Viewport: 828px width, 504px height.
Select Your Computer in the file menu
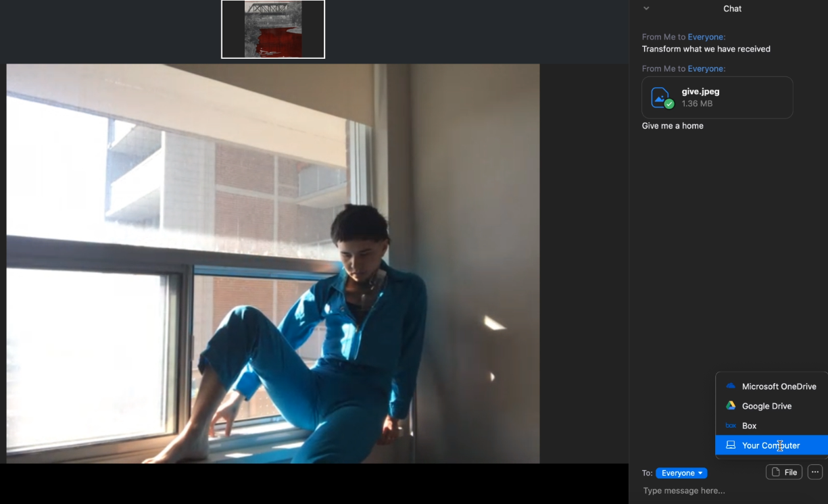click(771, 445)
